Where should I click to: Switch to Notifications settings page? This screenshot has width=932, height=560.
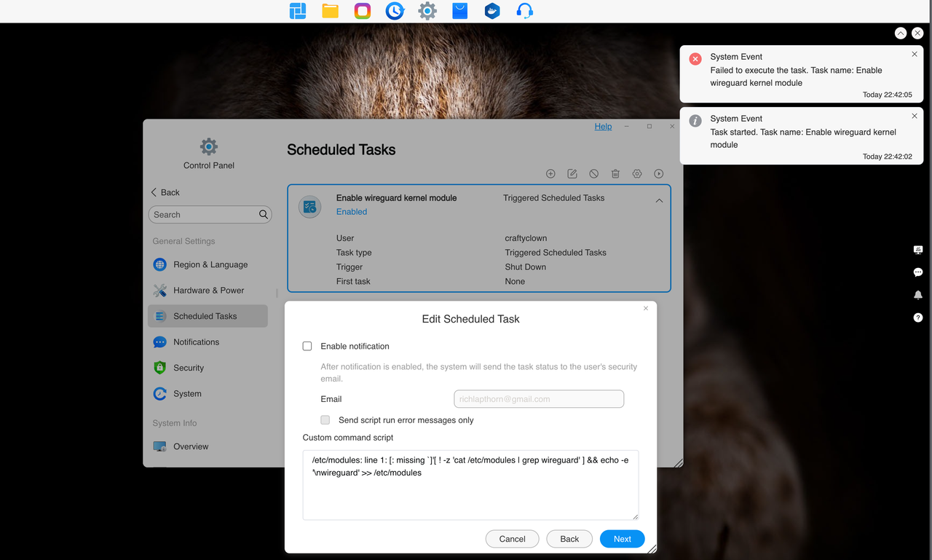(x=197, y=342)
